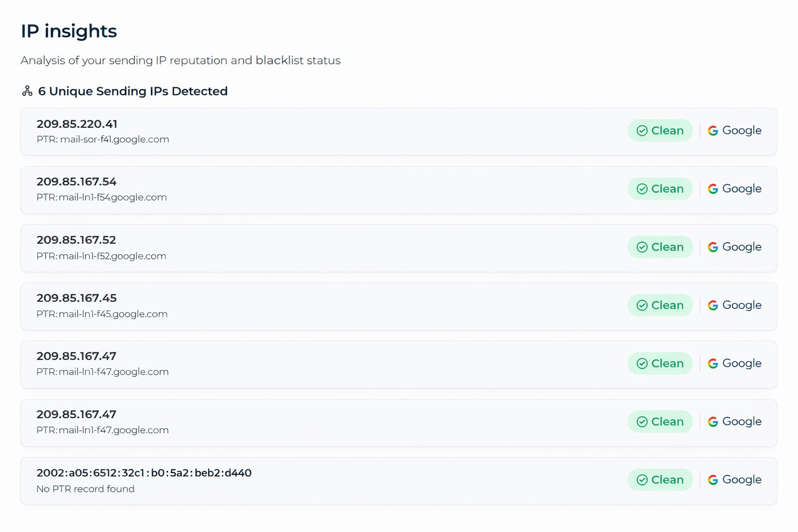
Task: Select the IPv6 address 2002:a05:6512:32c1:b0:5a2:beb2:d440
Action: 144,473
